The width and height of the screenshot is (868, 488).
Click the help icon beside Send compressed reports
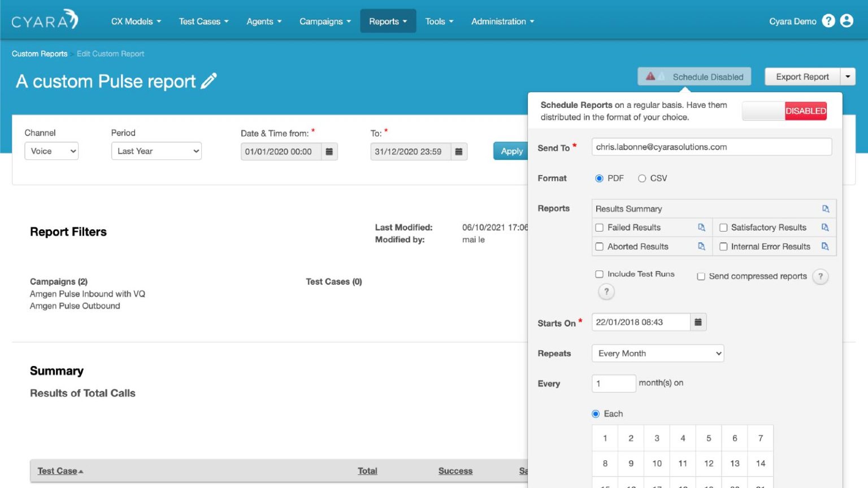[x=821, y=276]
